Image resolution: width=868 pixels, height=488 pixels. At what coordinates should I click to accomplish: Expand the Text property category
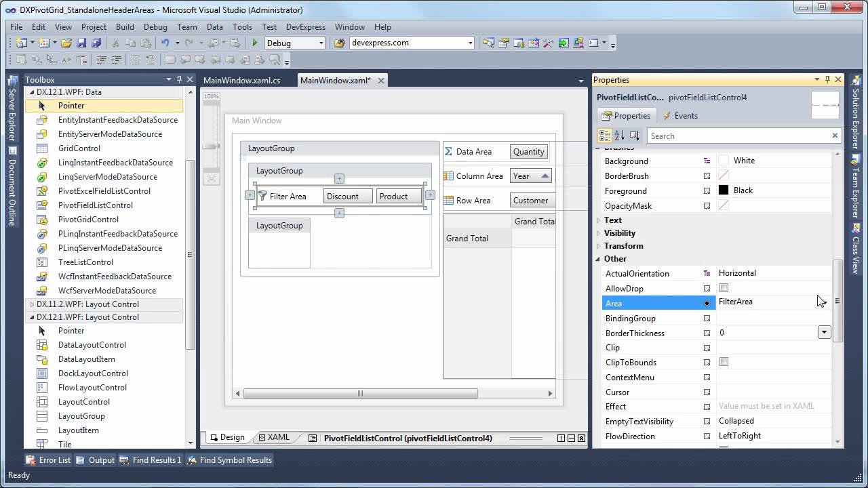(598, 220)
